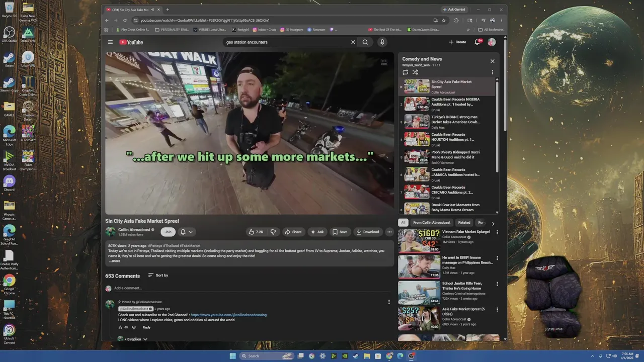
Task: Open the Ask AI button
Action: point(317,232)
